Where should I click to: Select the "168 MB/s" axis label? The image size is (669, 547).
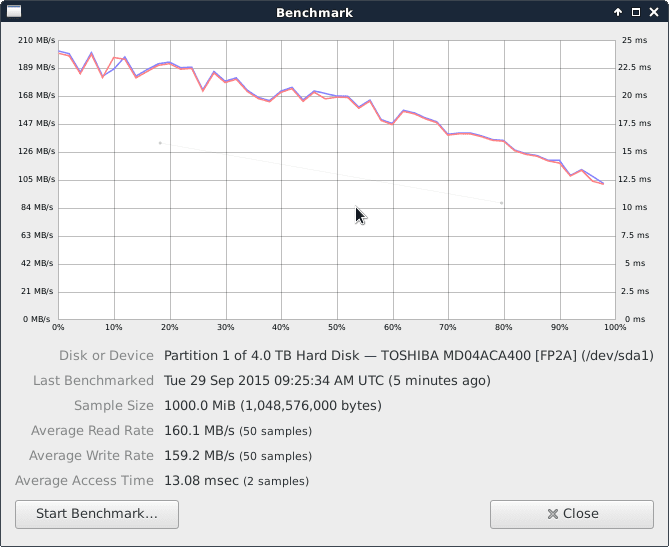36,95
